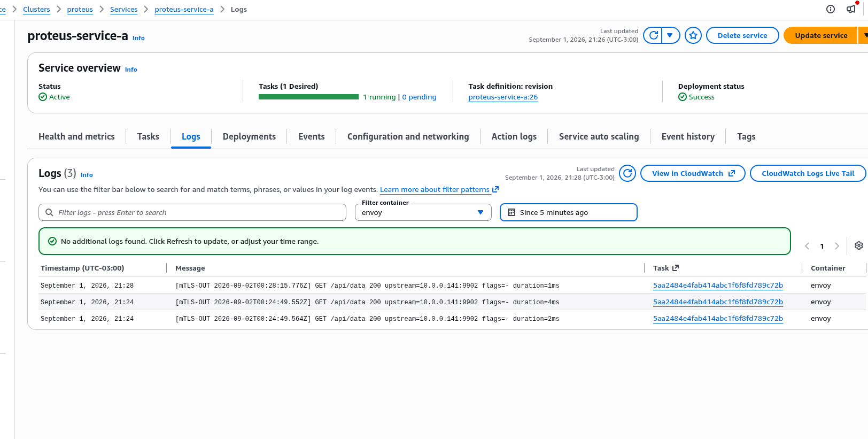Open the Events tab
The width and height of the screenshot is (868, 439).
pyautogui.click(x=312, y=136)
